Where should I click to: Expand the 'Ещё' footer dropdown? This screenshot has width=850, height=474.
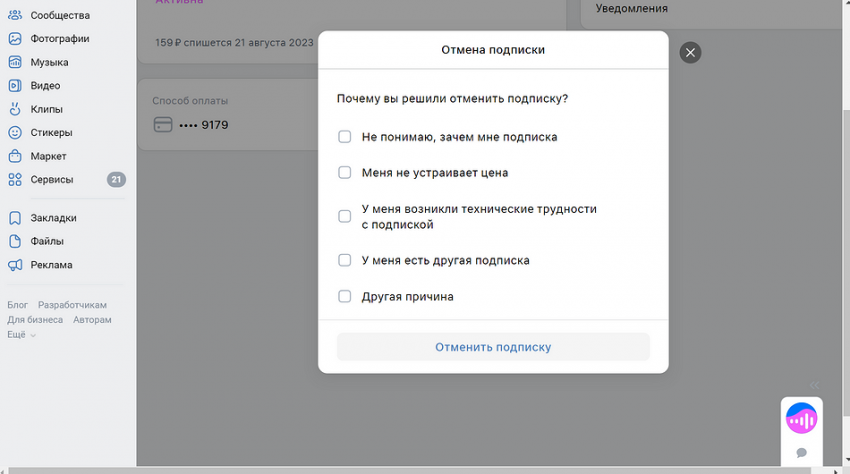pos(21,335)
